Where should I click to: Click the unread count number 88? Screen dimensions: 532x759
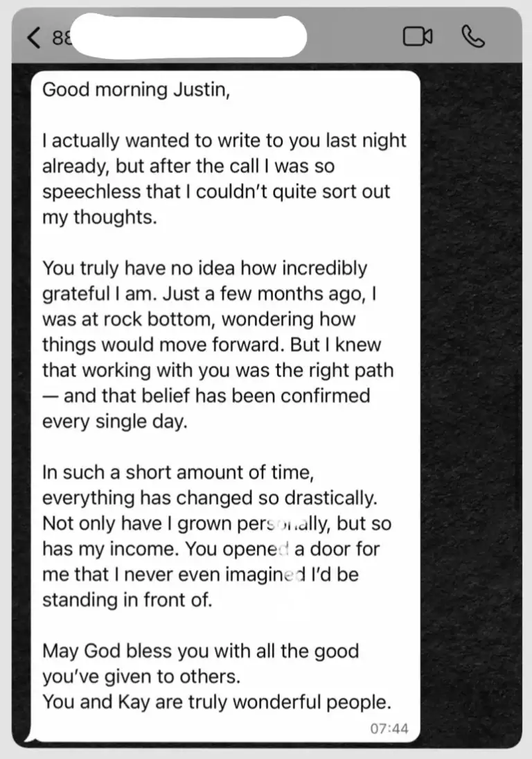coord(60,37)
